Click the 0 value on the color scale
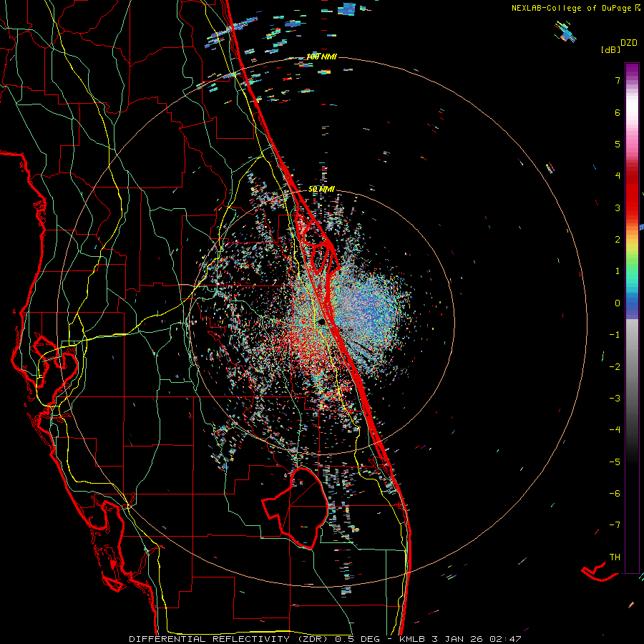The image size is (644, 644). point(618,303)
